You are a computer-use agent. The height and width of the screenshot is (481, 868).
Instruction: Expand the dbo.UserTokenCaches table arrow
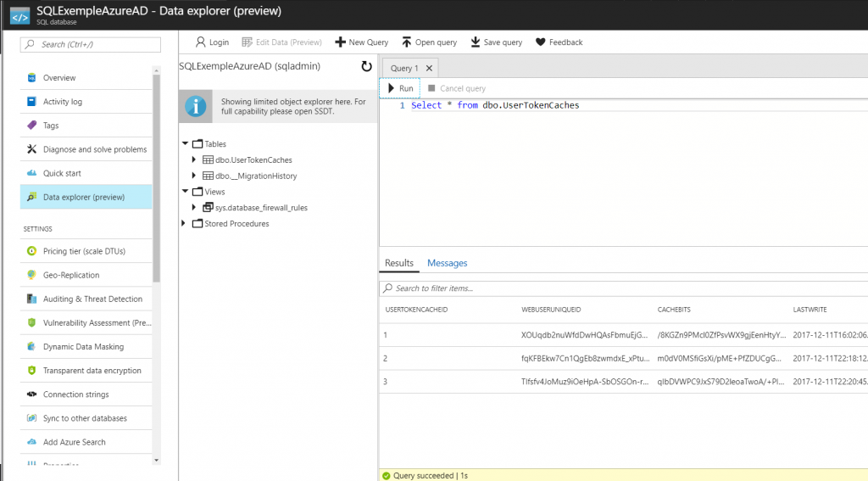[x=194, y=159]
